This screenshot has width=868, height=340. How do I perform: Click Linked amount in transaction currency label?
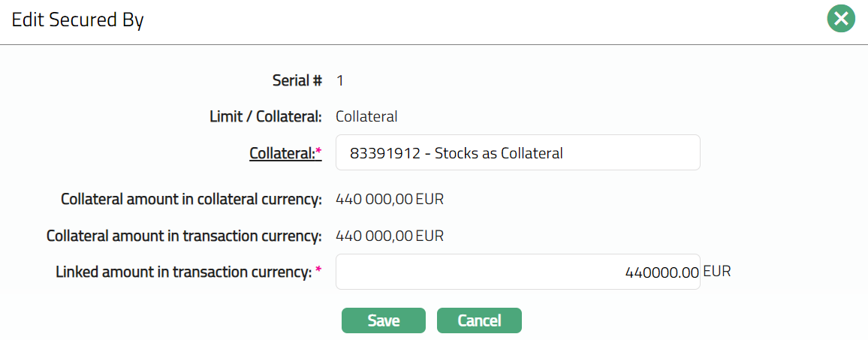point(184,272)
